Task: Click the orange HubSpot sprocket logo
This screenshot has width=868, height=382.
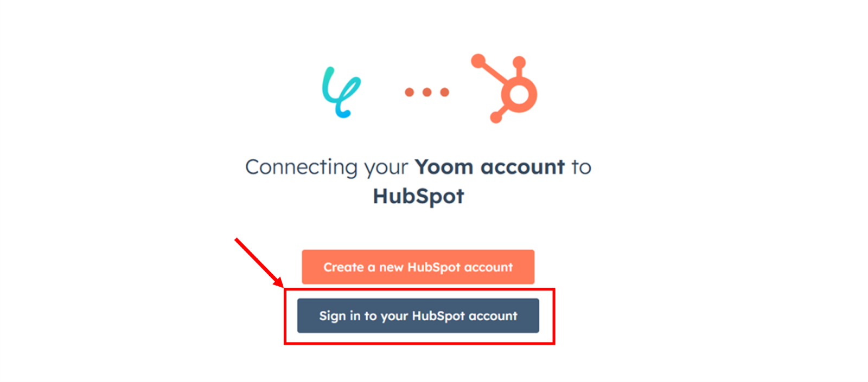Action: [504, 88]
